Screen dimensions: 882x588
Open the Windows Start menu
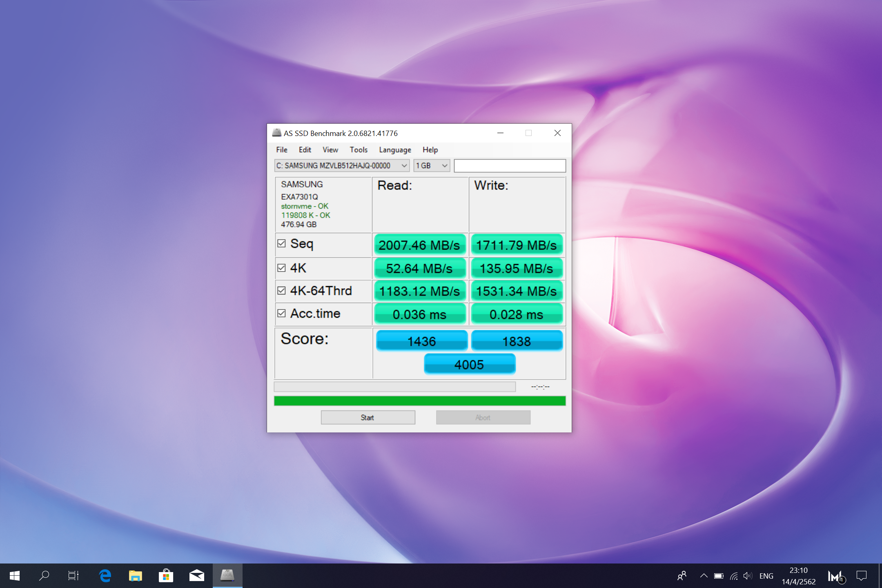point(15,576)
